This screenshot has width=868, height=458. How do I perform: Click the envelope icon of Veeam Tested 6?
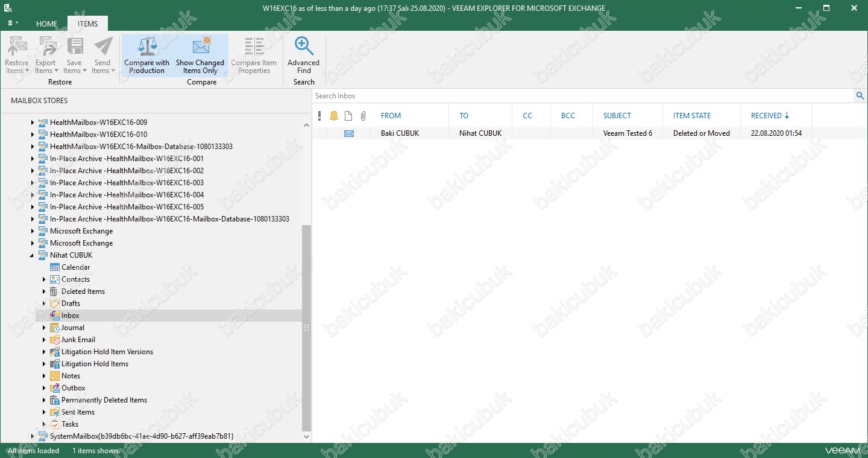pyautogui.click(x=349, y=133)
